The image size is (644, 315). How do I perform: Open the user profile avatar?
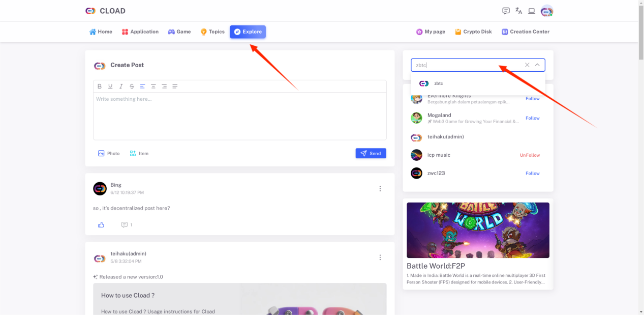pos(547,11)
